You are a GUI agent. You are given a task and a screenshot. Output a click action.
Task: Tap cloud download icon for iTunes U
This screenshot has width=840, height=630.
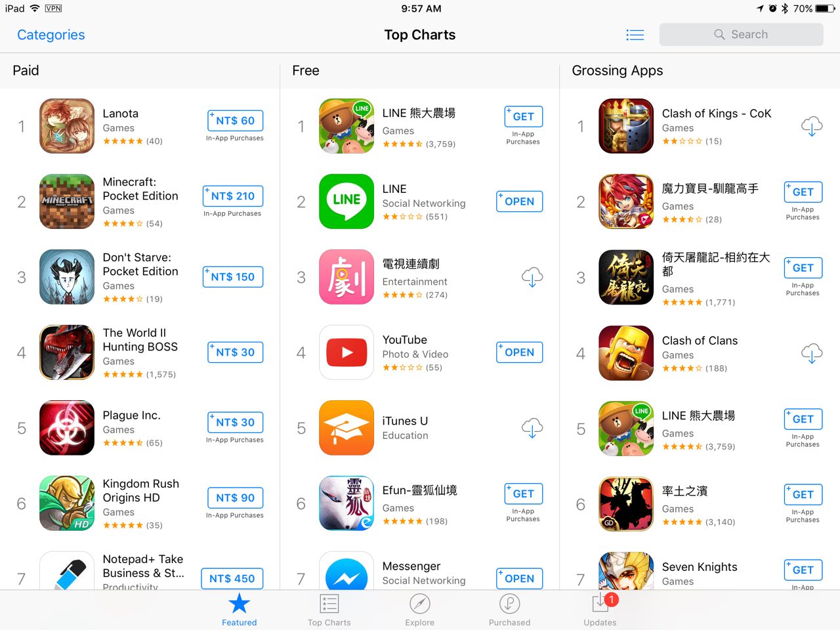pyautogui.click(x=532, y=428)
